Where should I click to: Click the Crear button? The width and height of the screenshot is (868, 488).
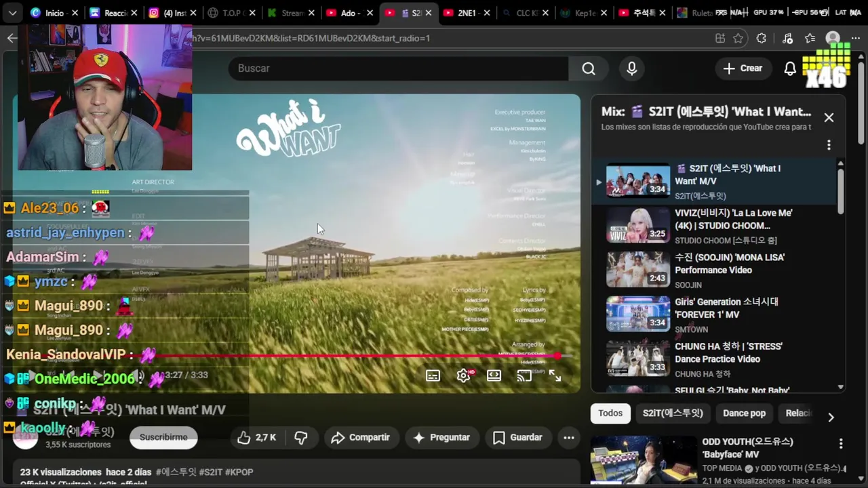[x=743, y=68]
